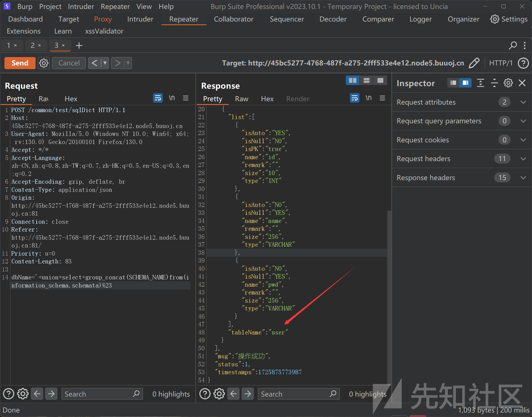Image resolution: width=532 pixels, height=417 pixels.
Task: Open request search settings gear
Action: pos(23,394)
